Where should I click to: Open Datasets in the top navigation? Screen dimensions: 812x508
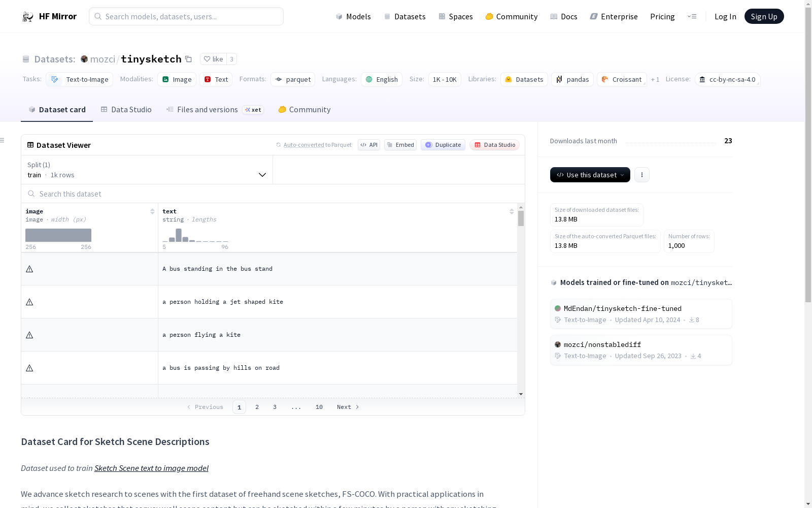(x=404, y=16)
